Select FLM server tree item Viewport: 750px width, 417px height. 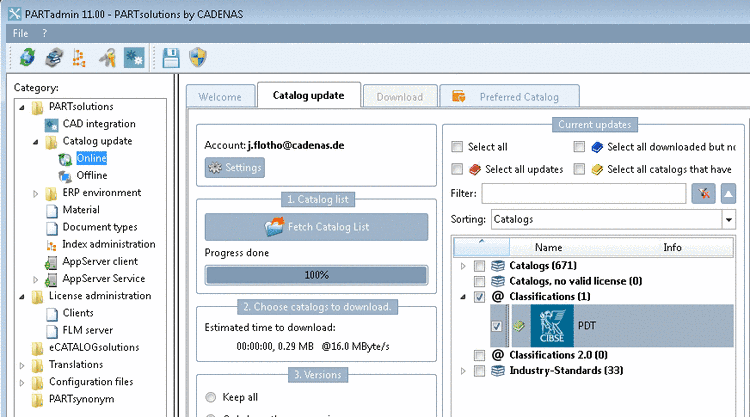pyautogui.click(x=88, y=330)
